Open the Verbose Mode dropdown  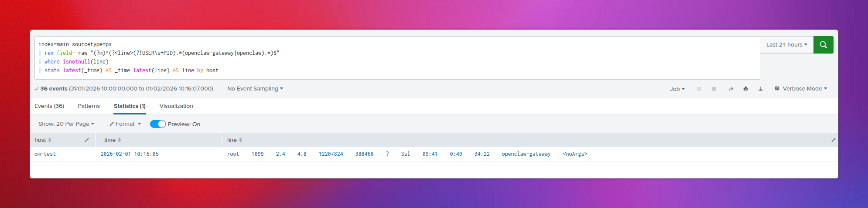click(x=801, y=89)
